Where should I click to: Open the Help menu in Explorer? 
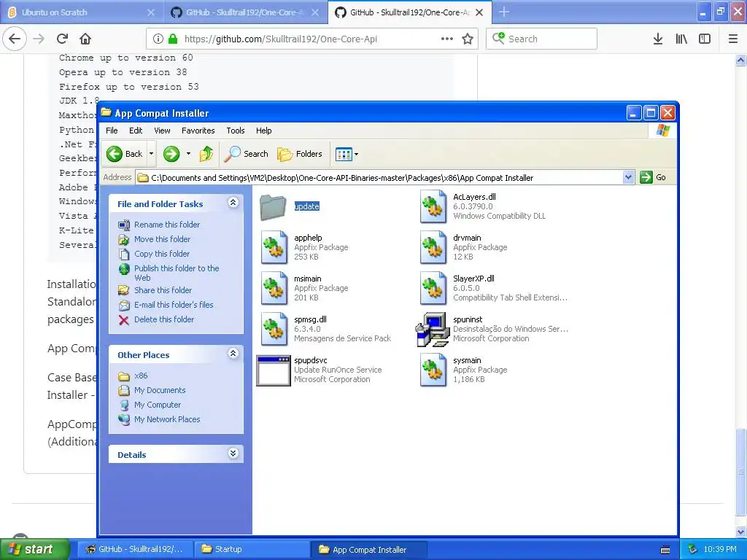point(263,131)
